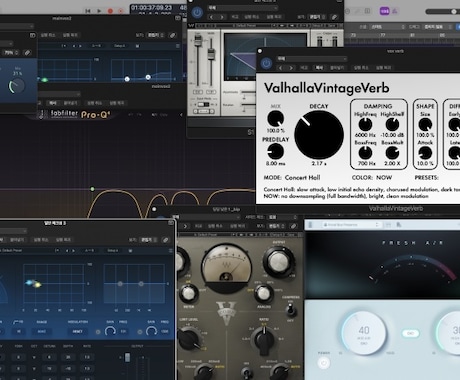Click the second EQ gain knob in bottom-left plugin
Screen dimensions: 460x380
(x=152, y=331)
